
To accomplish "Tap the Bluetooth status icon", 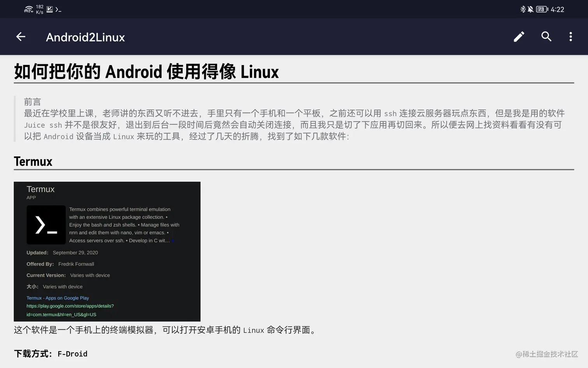I will [x=523, y=9].
